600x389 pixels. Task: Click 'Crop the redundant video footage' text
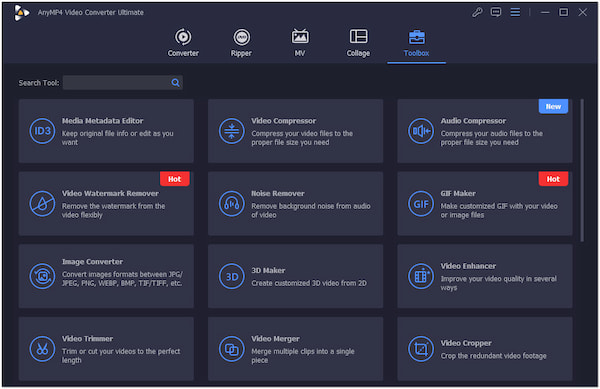494,356
